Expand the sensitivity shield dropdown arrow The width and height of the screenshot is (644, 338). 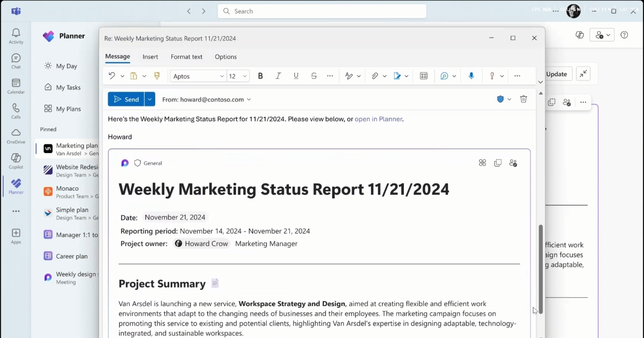(x=509, y=99)
